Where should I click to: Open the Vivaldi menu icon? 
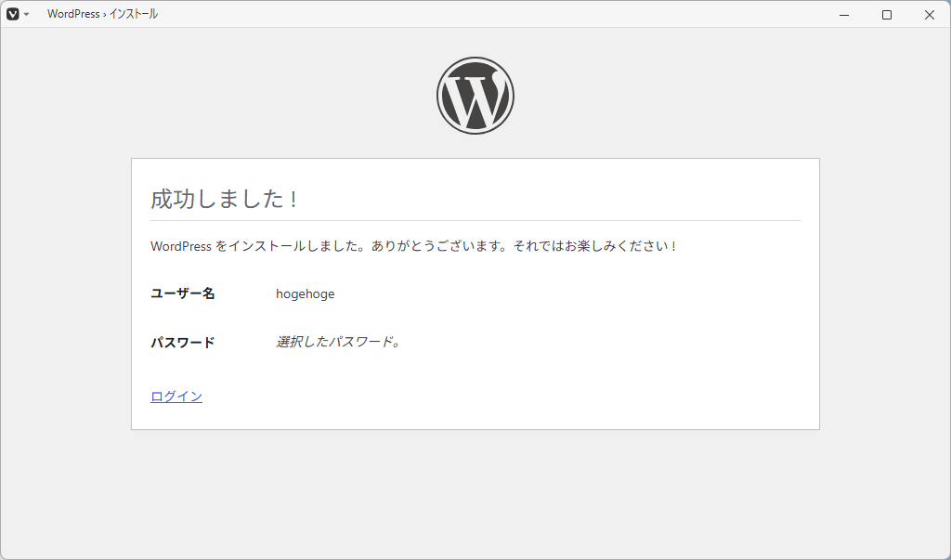click(13, 14)
